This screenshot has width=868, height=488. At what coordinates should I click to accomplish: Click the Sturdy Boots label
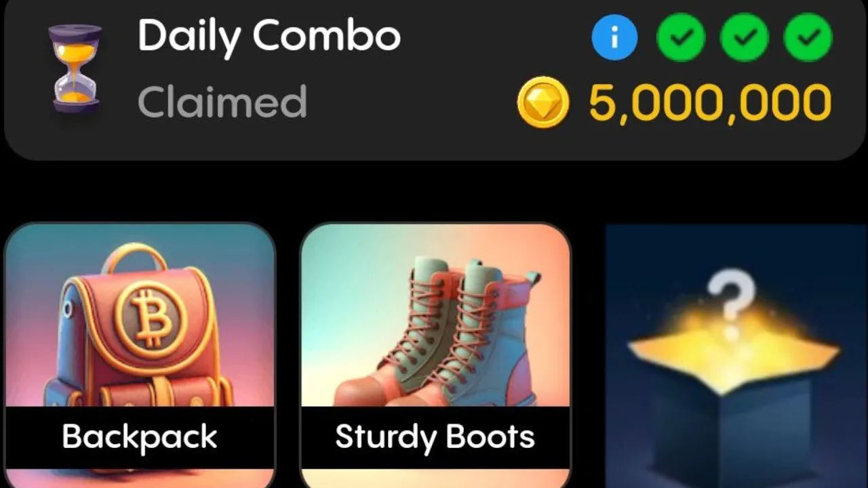tap(435, 437)
